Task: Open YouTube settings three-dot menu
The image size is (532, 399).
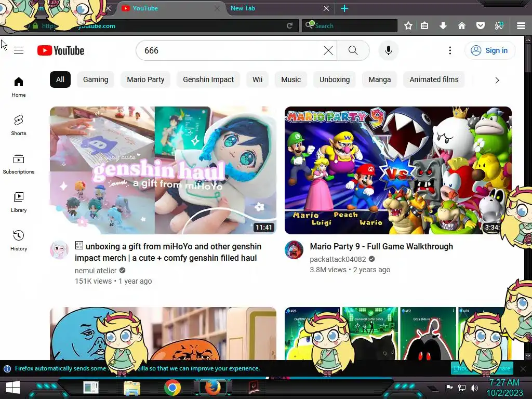Action: pyautogui.click(x=450, y=50)
